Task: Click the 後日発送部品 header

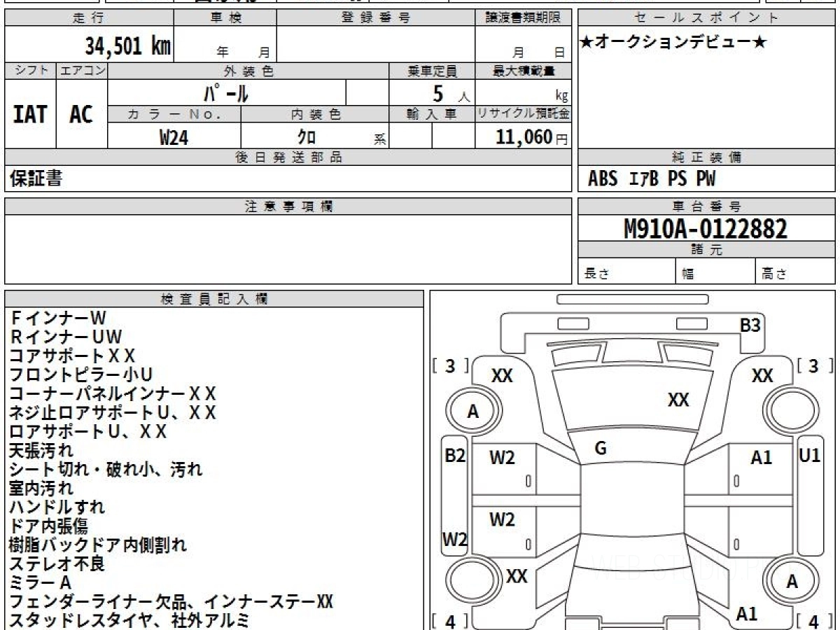Action: tap(288, 157)
